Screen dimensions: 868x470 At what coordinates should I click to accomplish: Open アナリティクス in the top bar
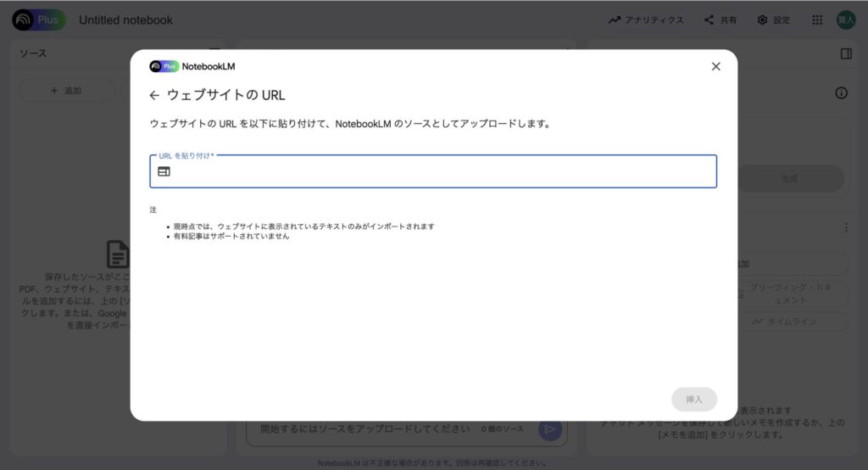click(x=646, y=20)
